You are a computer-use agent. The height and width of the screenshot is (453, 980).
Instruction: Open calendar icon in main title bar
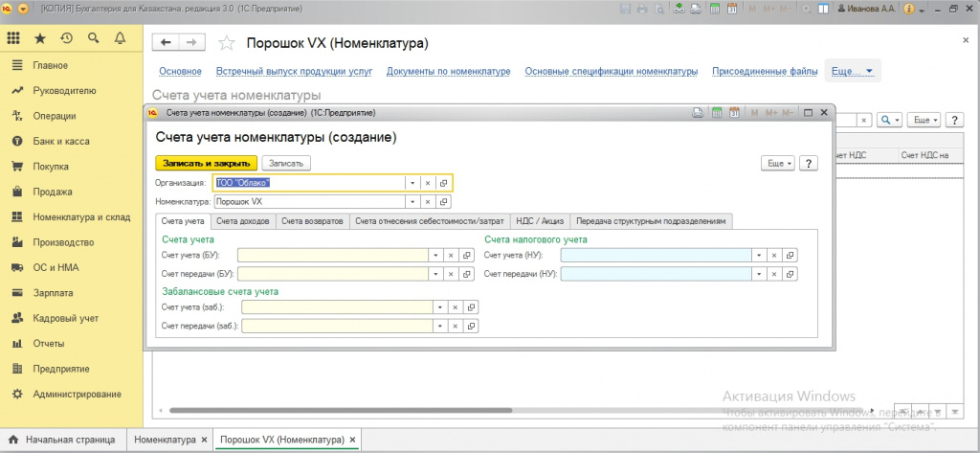[x=732, y=9]
